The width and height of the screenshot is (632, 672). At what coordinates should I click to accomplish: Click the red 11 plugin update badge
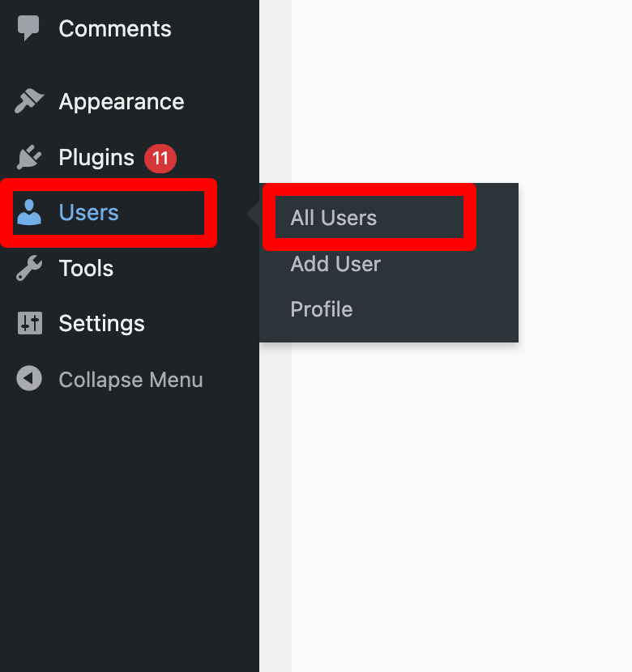coord(160,159)
